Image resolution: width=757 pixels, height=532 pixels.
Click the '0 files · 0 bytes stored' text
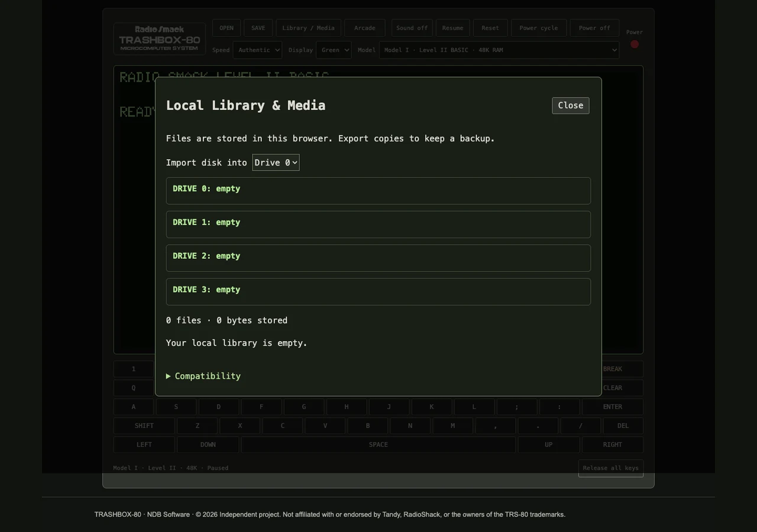pos(227,320)
